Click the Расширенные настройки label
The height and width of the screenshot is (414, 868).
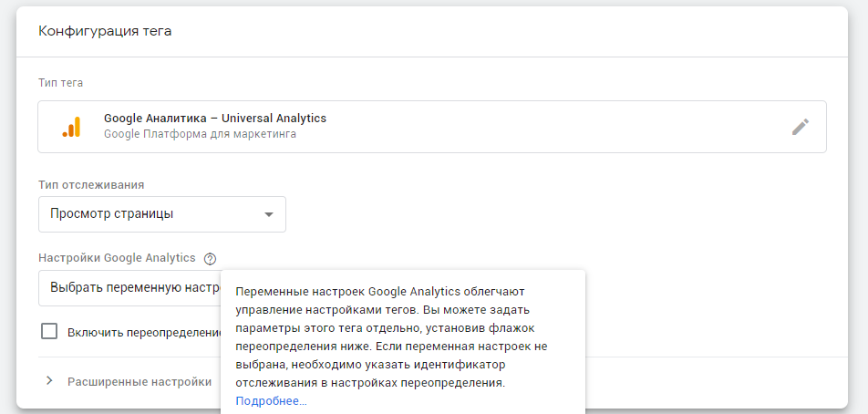coord(139,382)
